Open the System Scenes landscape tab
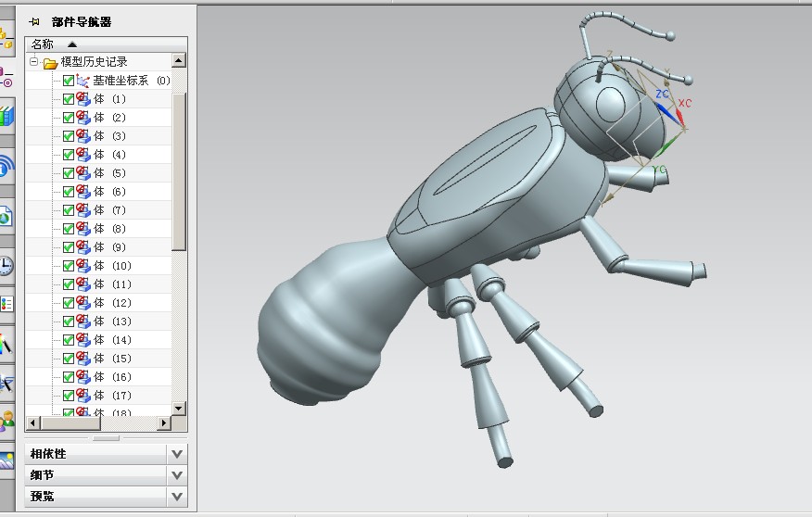The image size is (812, 517). click(6, 460)
